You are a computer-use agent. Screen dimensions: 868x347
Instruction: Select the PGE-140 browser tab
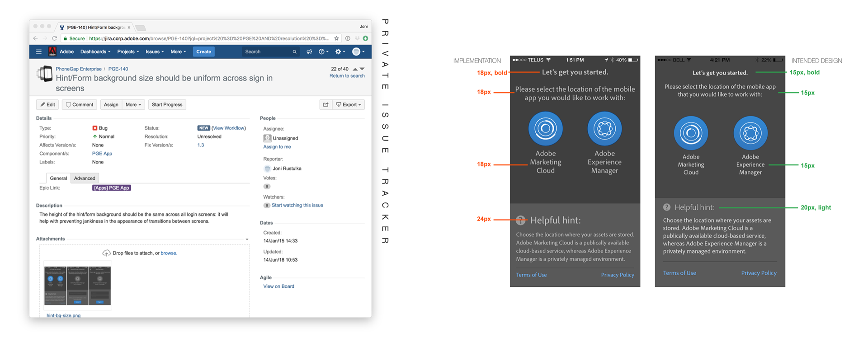pos(95,27)
